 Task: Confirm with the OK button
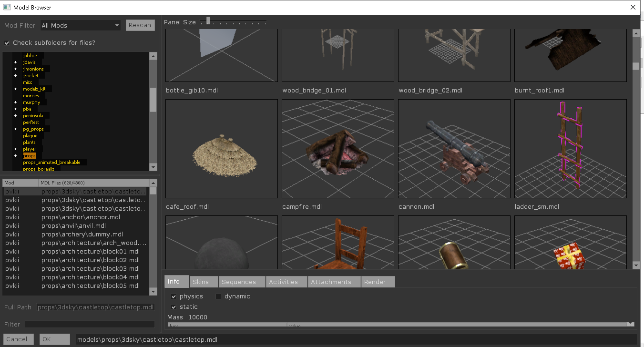(x=55, y=339)
